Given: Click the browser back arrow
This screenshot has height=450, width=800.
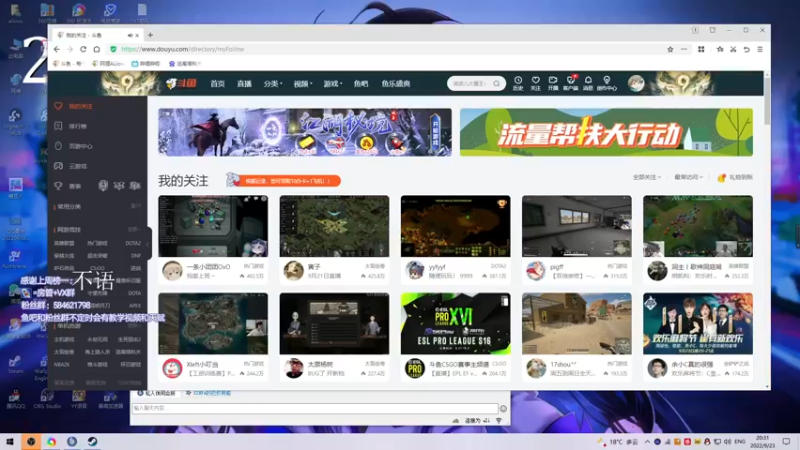Looking at the screenshot, I should [x=57, y=49].
